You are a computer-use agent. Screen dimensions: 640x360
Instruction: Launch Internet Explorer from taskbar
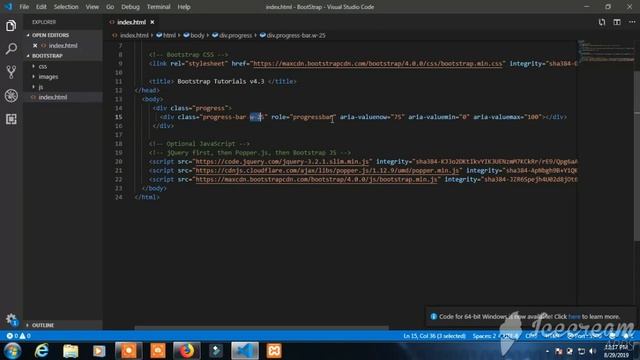(x=42, y=351)
